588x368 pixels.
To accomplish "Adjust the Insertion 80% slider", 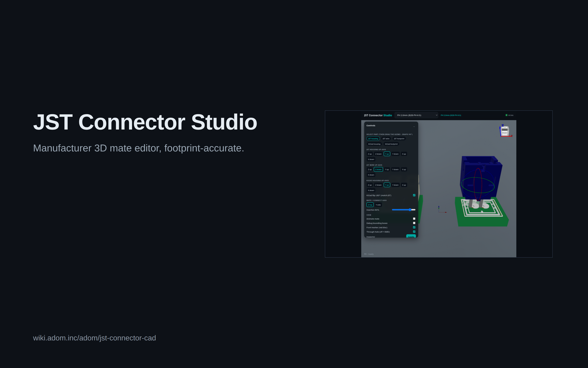I will pyautogui.click(x=404, y=210).
